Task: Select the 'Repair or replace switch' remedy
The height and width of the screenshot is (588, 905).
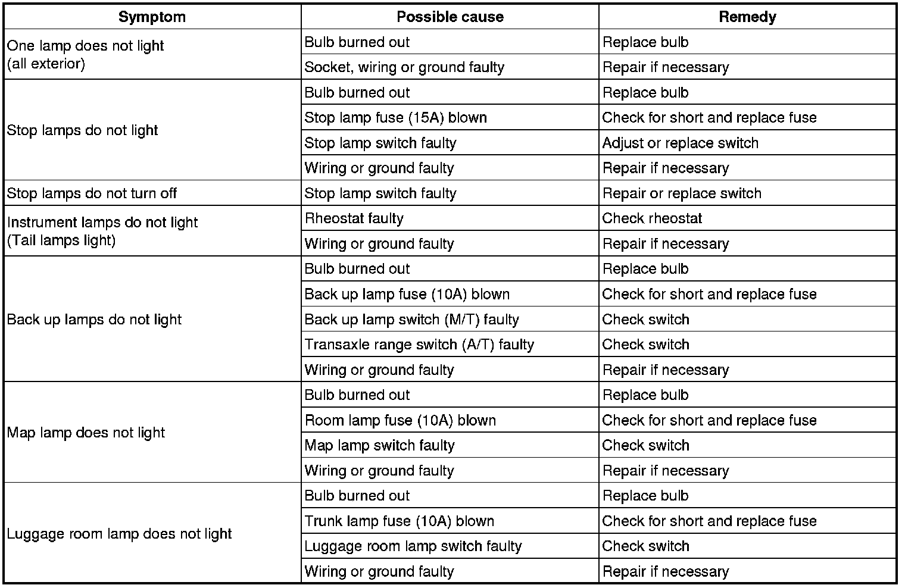Action: [x=682, y=193]
